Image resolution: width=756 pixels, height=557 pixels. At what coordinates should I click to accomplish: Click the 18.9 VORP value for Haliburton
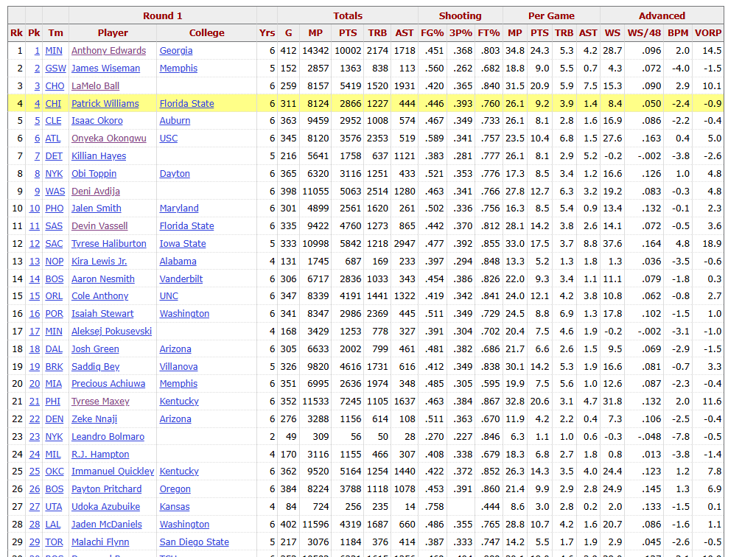[x=708, y=244]
